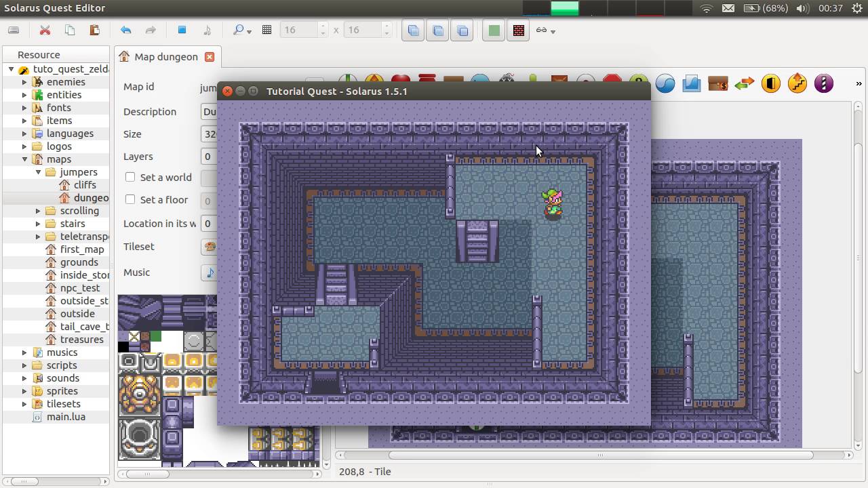Click the Save icon in toolbar
Image resolution: width=868 pixels, height=488 pixels.
click(x=14, y=30)
